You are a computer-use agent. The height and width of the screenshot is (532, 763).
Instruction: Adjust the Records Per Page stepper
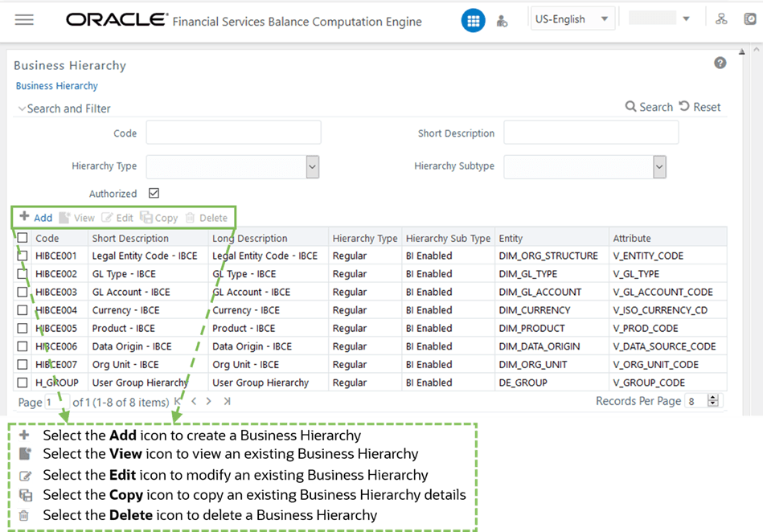[713, 401]
